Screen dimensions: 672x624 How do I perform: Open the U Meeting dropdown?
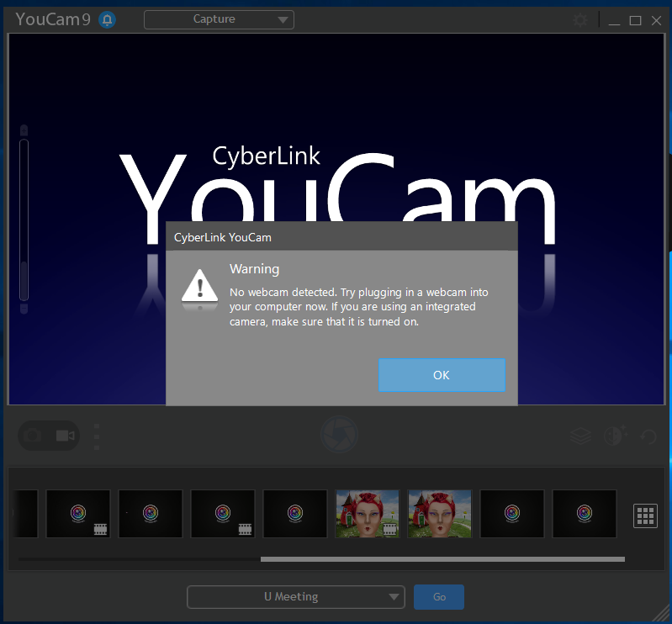296,596
